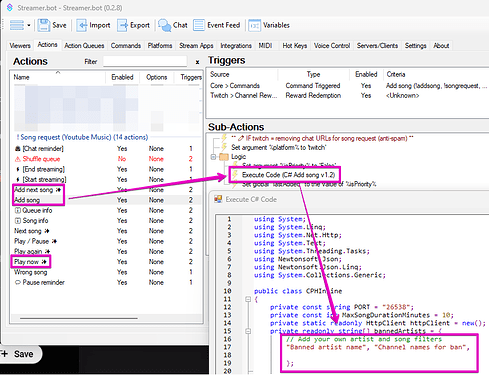Click the Import toolbar icon
Screen dimensions: 489x375
point(82,25)
